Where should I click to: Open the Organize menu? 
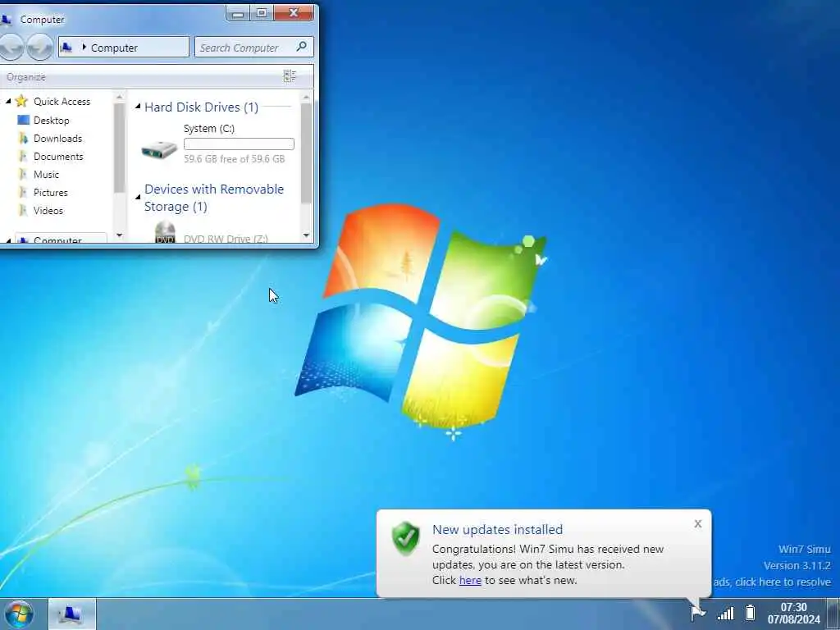pyautogui.click(x=25, y=77)
